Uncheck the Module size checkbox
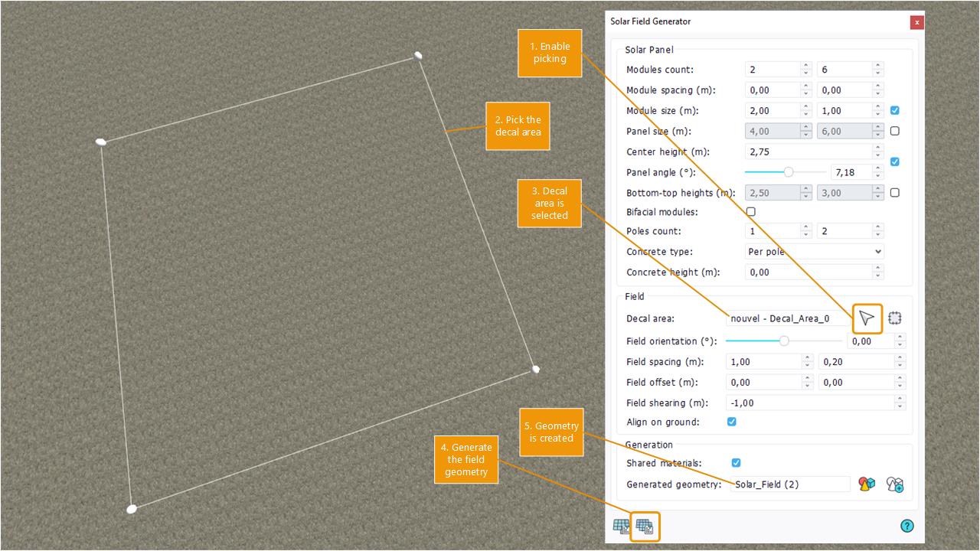The height and width of the screenshot is (551, 980). [894, 110]
